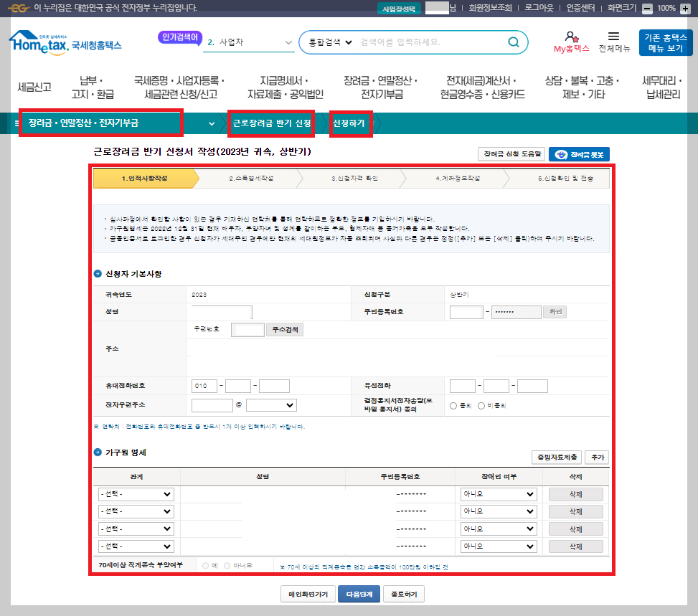The image size is (698, 616).
Task: Click 추가 to add household member
Action: 597,457
